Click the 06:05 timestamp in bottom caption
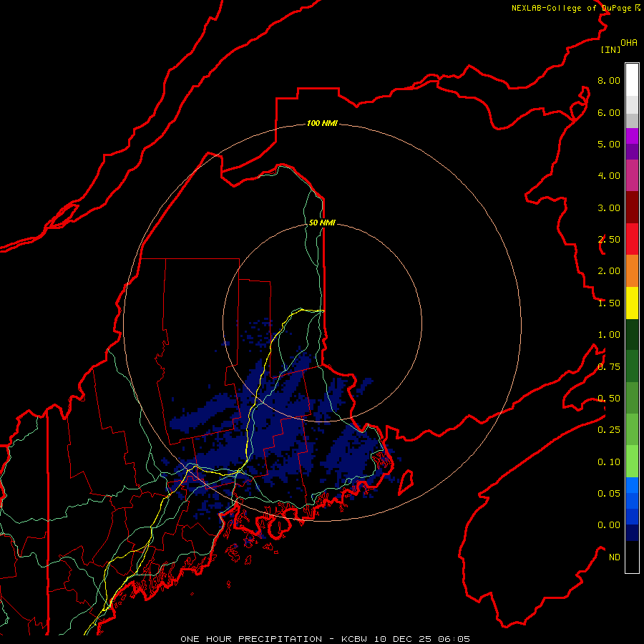This screenshot has height=644, width=644. coord(455,638)
